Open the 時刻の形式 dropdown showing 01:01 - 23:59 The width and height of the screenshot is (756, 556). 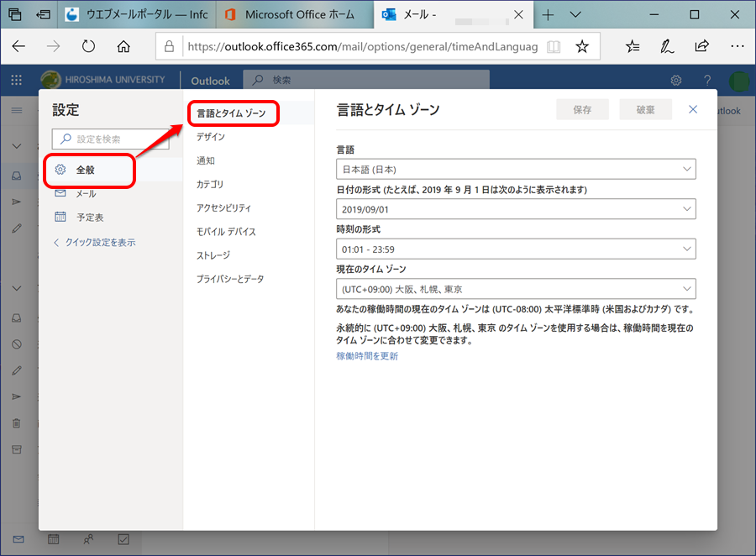516,249
